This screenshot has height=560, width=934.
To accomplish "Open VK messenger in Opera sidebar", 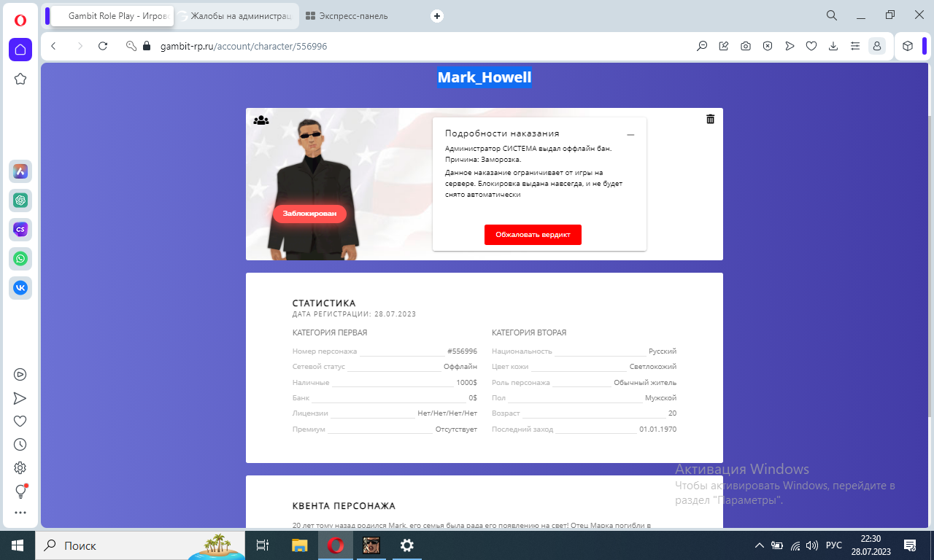I will pyautogui.click(x=20, y=288).
